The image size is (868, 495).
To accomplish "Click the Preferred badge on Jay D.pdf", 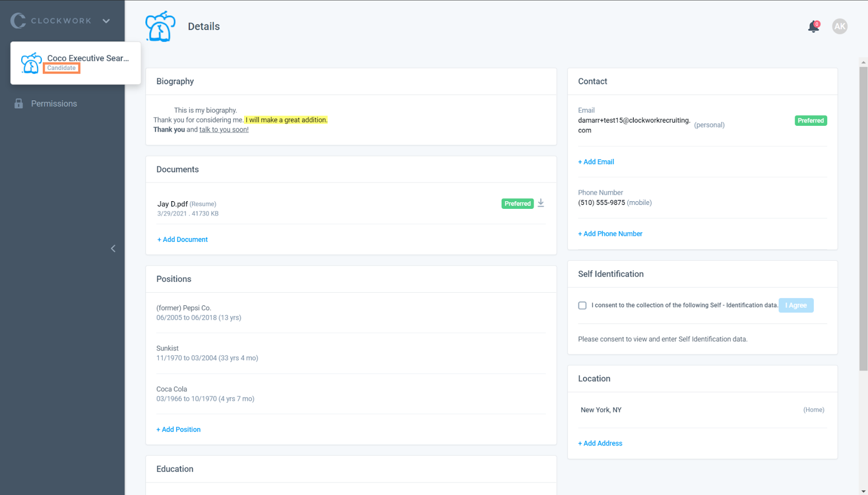I will (518, 203).
